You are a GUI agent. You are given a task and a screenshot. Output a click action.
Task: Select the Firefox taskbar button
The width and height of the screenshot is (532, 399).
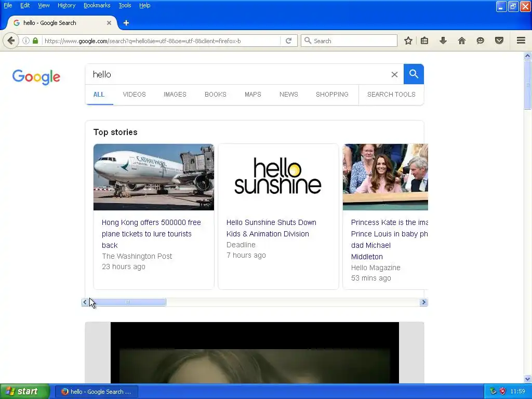point(96,392)
